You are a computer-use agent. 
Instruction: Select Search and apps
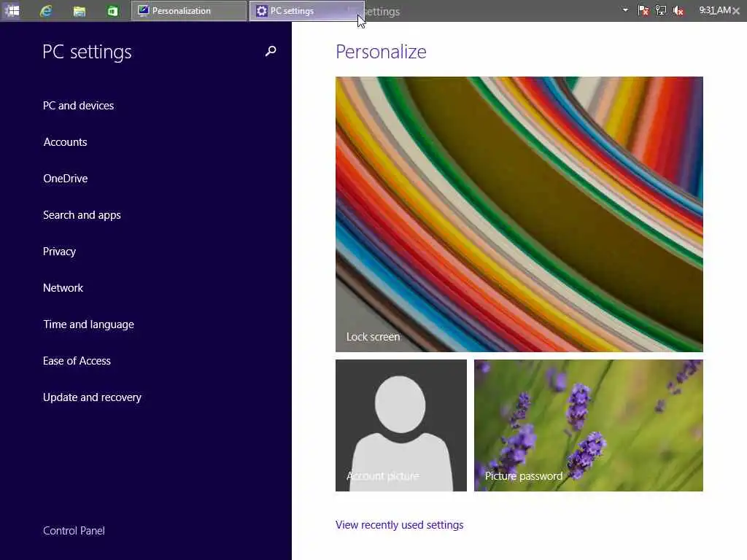[x=82, y=215]
